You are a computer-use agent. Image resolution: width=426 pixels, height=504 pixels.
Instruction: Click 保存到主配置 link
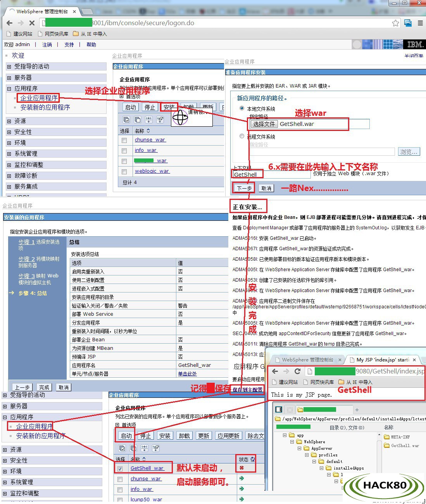248,389
